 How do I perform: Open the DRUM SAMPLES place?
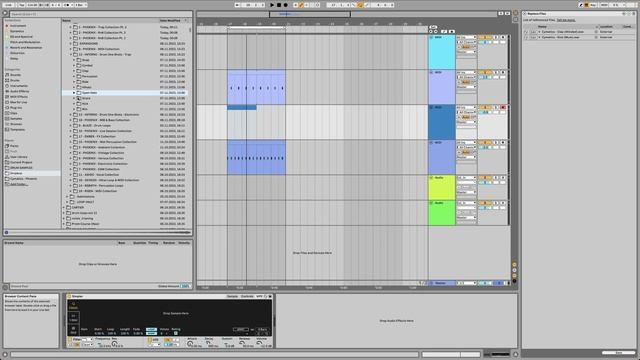[x=21, y=168]
